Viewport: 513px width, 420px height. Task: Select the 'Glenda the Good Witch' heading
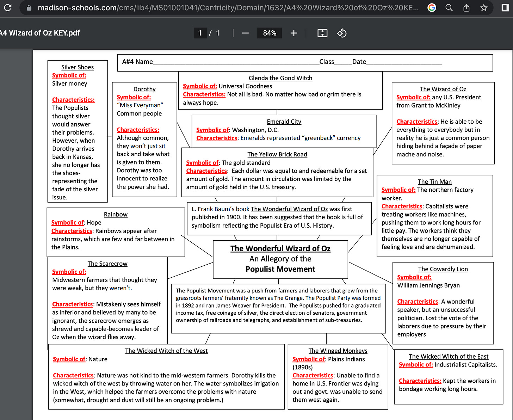coord(280,78)
